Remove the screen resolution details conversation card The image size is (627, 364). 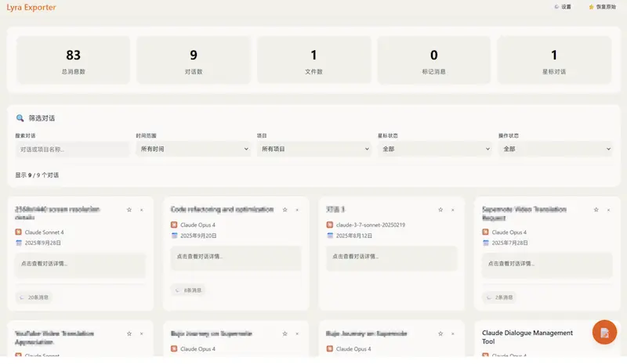coord(141,210)
